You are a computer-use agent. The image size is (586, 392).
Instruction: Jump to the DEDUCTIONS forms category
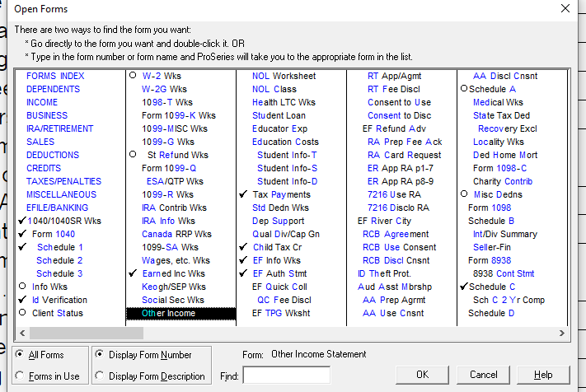(53, 155)
